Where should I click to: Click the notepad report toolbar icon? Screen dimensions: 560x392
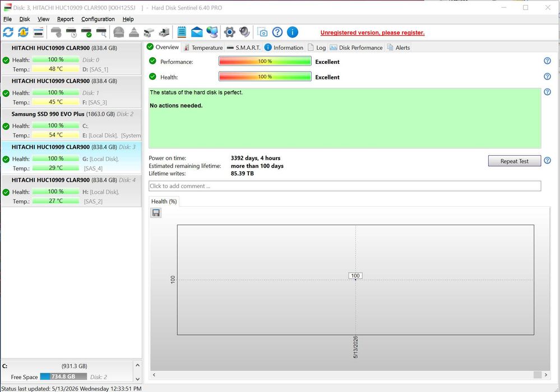click(x=182, y=32)
